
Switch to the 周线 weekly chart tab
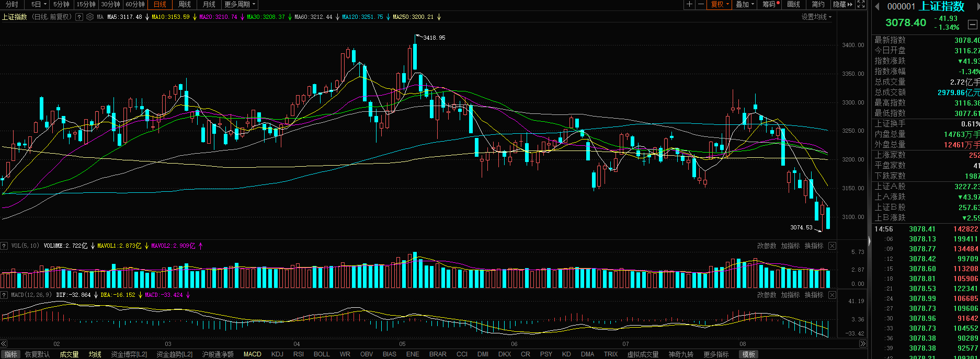click(x=185, y=4)
